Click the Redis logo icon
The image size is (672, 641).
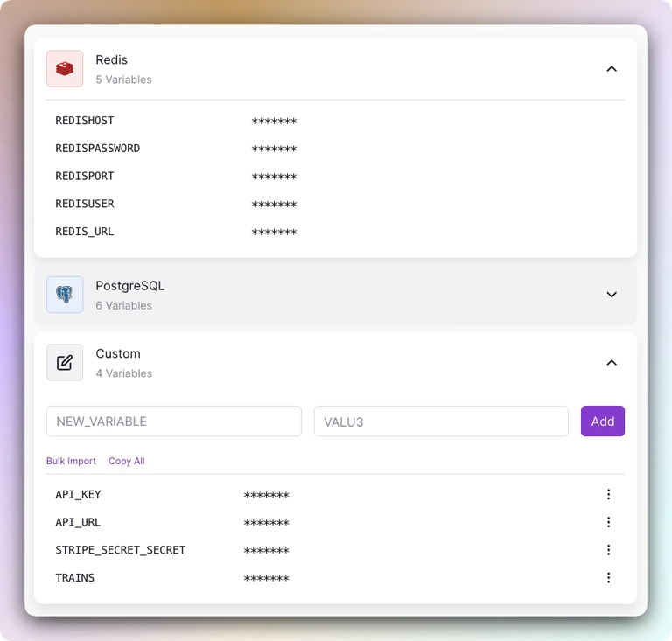click(65, 68)
